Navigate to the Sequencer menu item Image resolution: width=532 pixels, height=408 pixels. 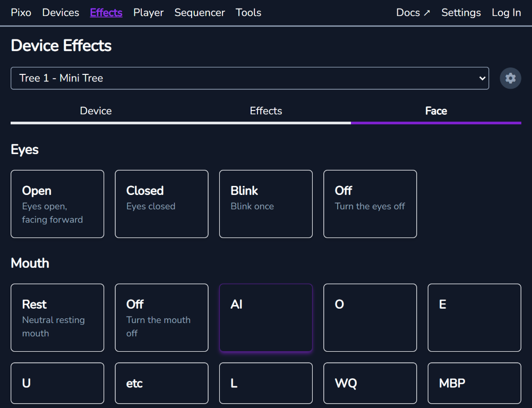tap(200, 12)
